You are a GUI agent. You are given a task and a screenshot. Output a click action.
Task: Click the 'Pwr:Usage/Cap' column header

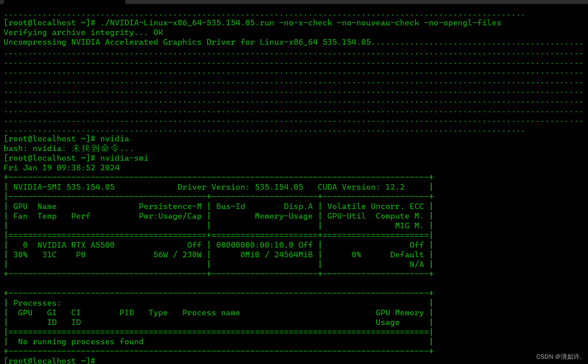tap(170, 216)
